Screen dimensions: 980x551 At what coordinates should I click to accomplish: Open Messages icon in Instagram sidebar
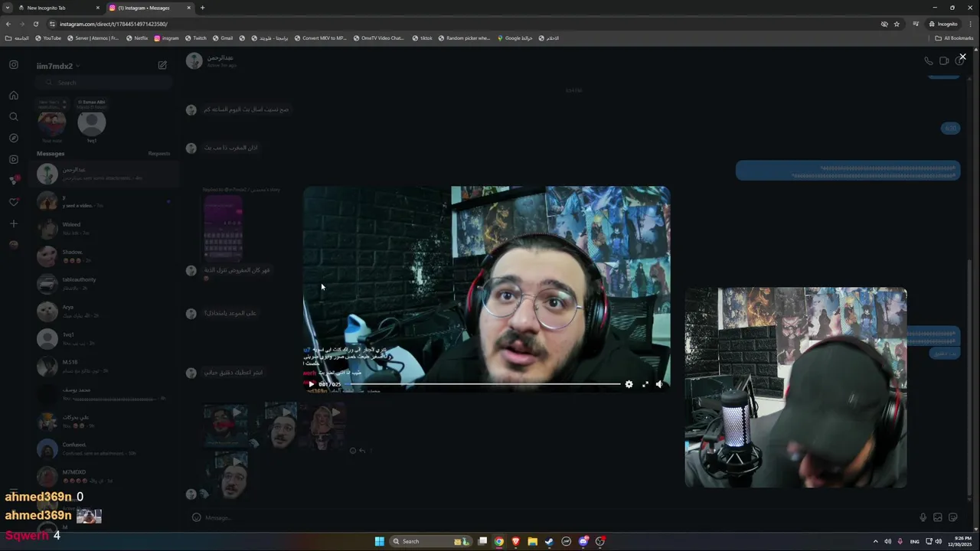pyautogui.click(x=13, y=181)
